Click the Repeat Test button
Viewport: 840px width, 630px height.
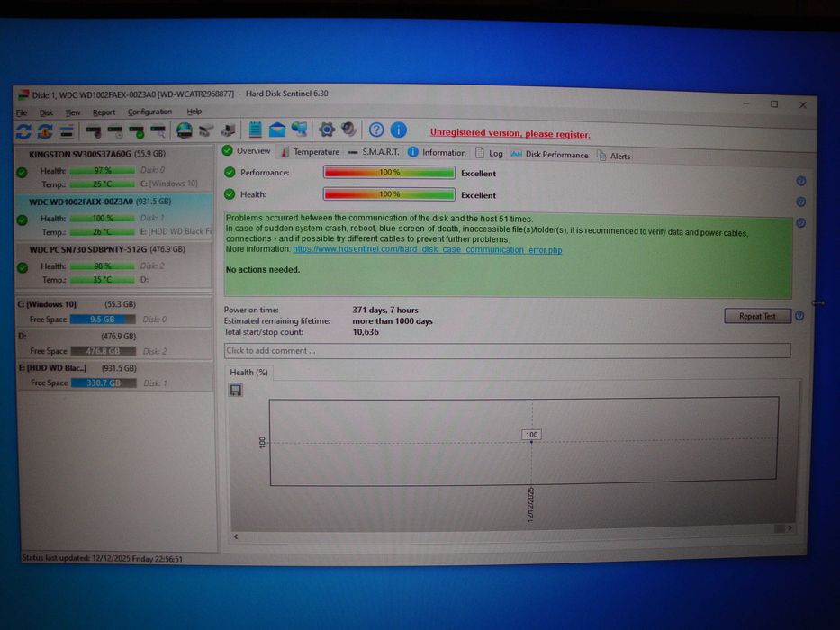click(x=757, y=316)
